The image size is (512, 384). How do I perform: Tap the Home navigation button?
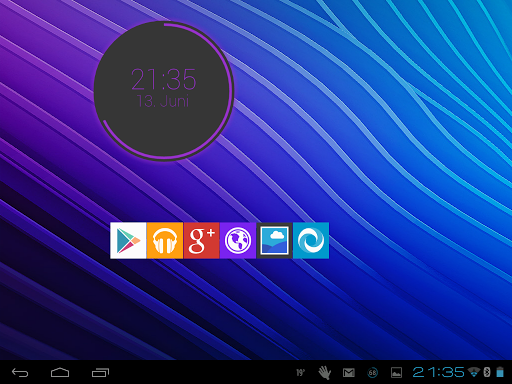click(x=60, y=372)
